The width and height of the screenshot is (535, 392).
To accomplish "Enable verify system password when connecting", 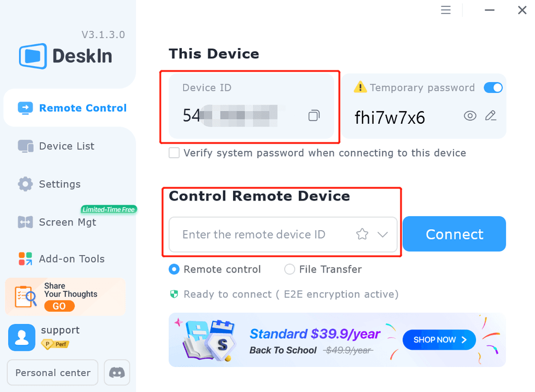I will click(x=173, y=153).
